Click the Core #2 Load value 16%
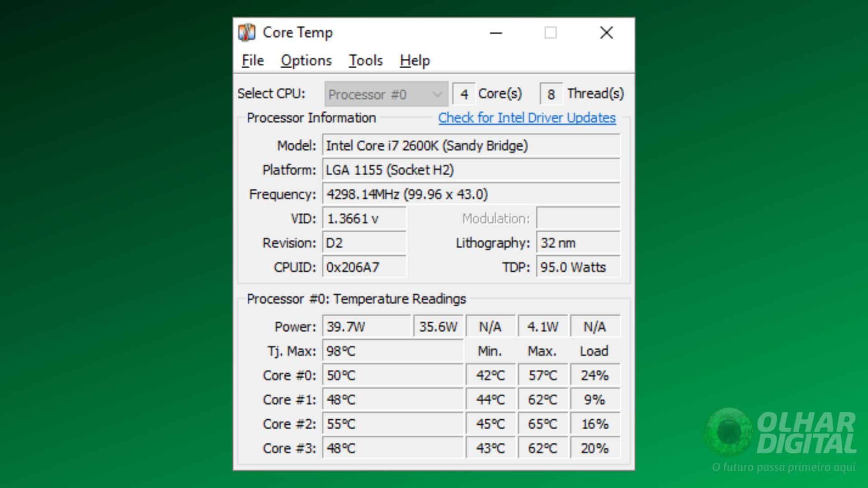This screenshot has height=488, width=868. pyautogui.click(x=595, y=424)
